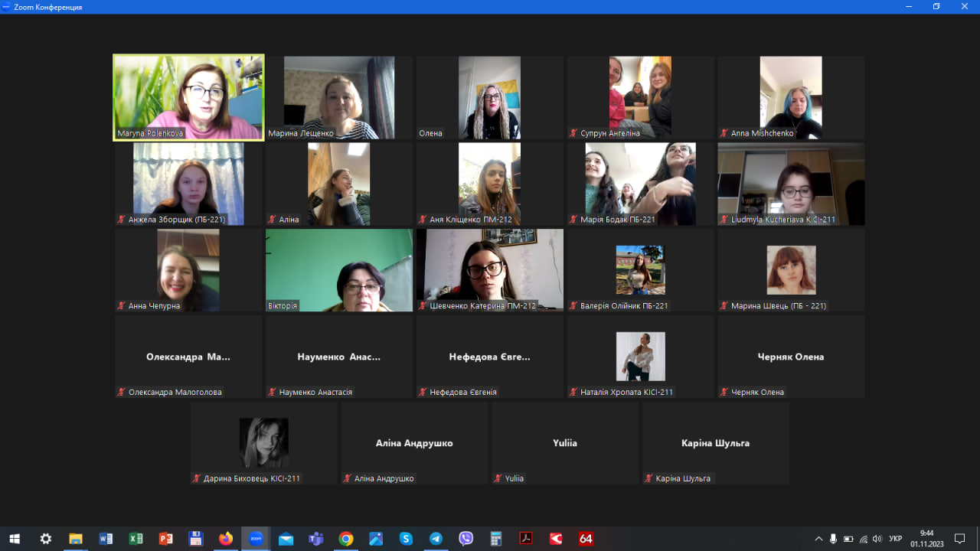Open the Calculator app in taskbar

495,539
